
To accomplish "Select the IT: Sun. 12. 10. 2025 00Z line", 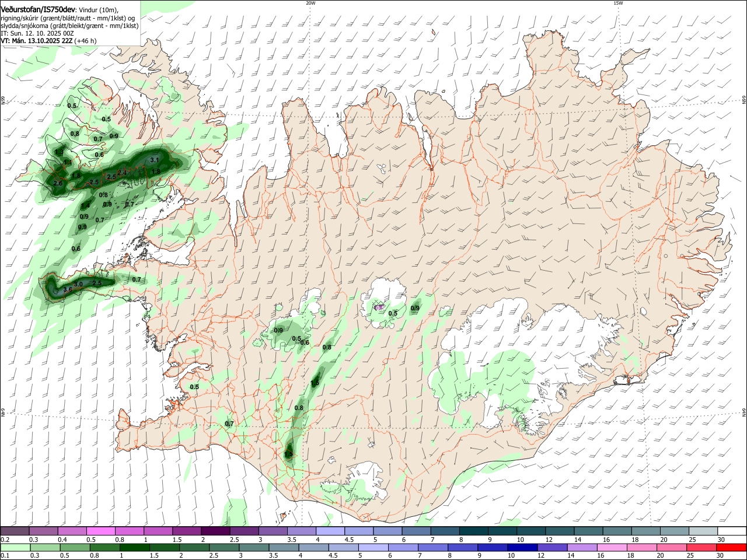I will pyautogui.click(x=37, y=33).
